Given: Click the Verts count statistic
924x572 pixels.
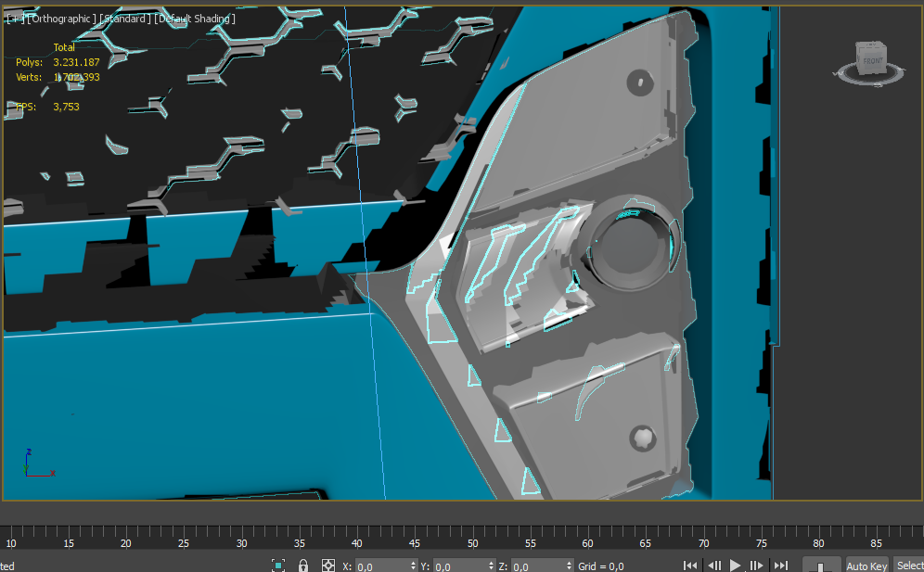Looking at the screenshot, I should click(x=76, y=77).
